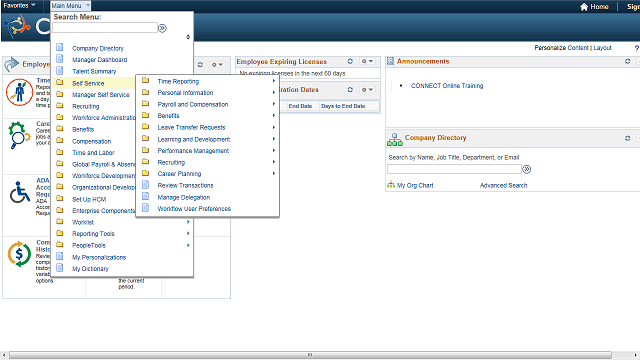The image size is (640, 360).
Task: Refresh the Employee Expiring Licenses pagelet
Action: (x=350, y=61)
